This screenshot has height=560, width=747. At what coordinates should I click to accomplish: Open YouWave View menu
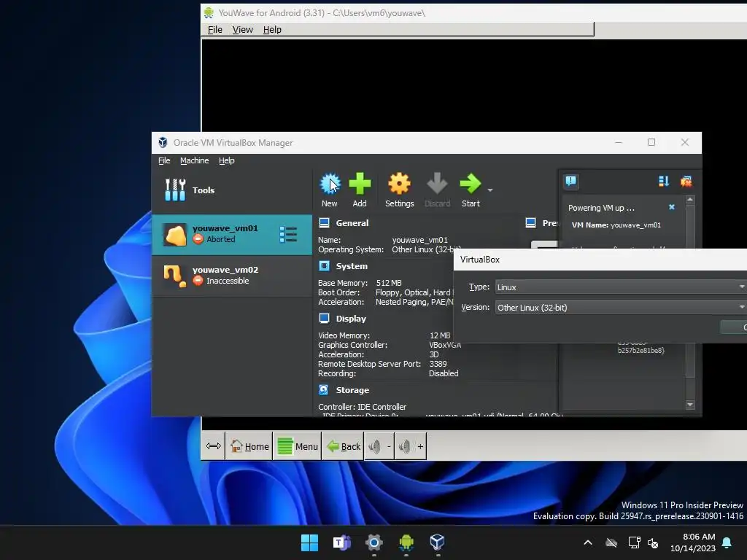click(242, 29)
